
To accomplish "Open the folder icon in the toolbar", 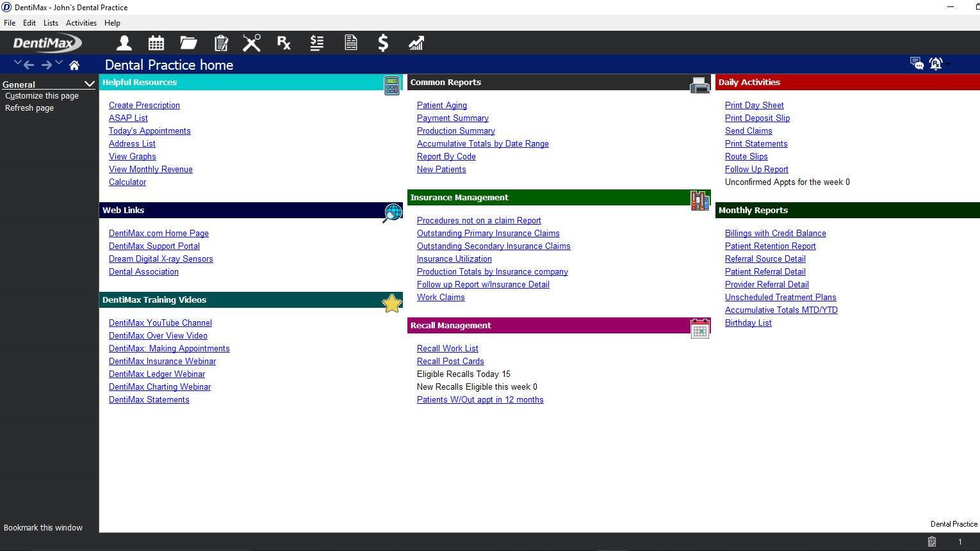I will pyautogui.click(x=188, y=43).
